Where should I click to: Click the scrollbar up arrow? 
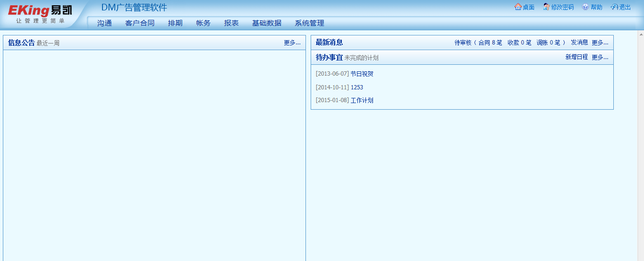coord(641,34)
